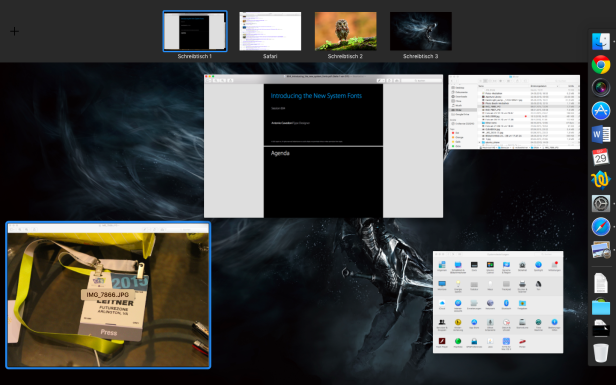Click the camera lens app dock icon
Image resolution: width=616 pixels, height=385 pixels.
[x=601, y=88]
